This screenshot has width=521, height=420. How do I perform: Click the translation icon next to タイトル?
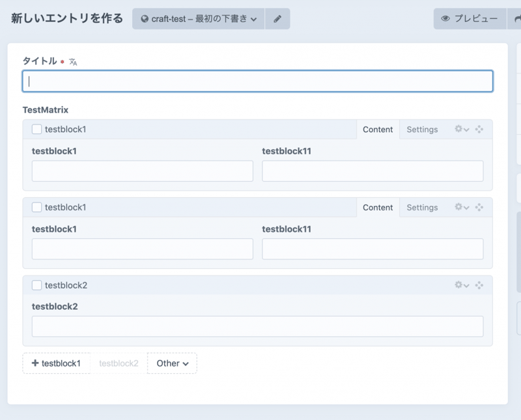click(x=74, y=62)
